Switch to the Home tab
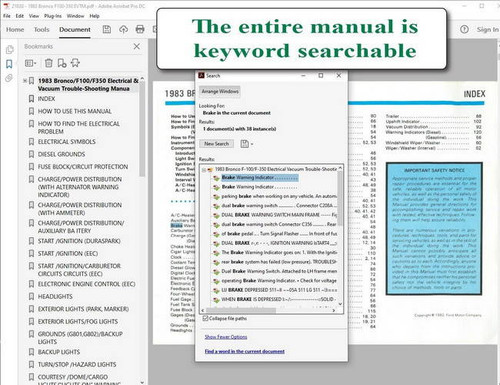This screenshot has width=500, height=385. 15,30
